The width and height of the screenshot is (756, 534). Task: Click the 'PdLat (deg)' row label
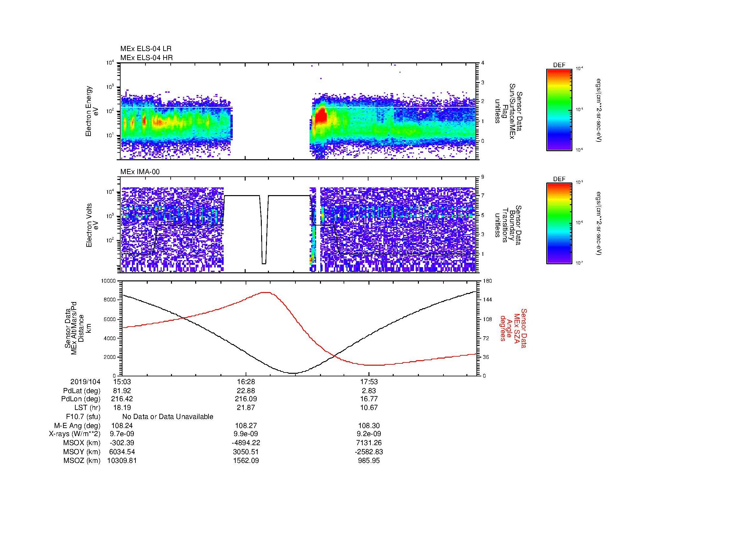pos(82,391)
